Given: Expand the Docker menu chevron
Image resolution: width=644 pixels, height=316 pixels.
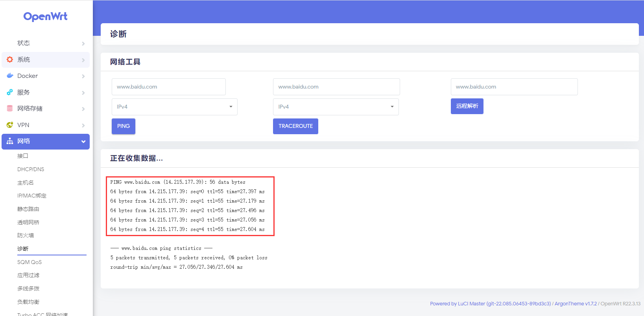Looking at the screenshot, I should [83, 76].
